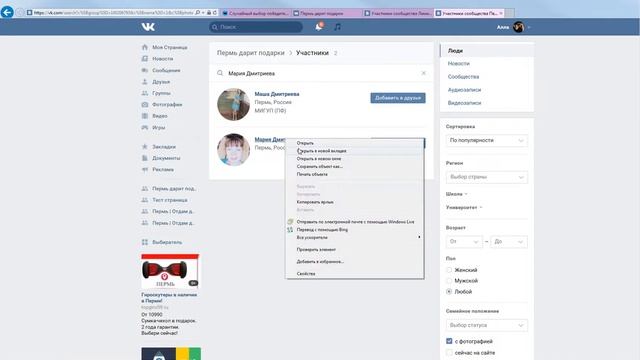
Task: Select the Женский gender radio button
Action: tap(449, 270)
